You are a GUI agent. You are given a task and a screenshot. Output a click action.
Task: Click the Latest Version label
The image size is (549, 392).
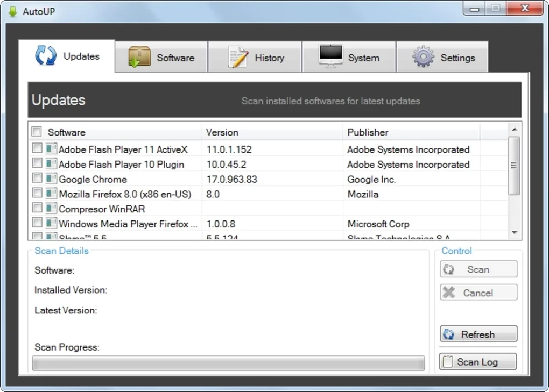(x=66, y=310)
